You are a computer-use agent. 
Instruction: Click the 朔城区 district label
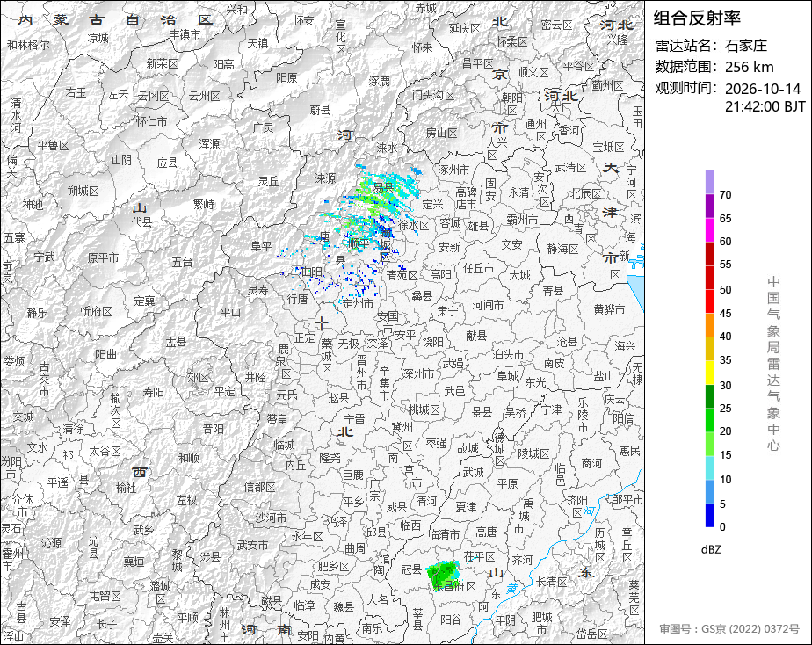coord(83,192)
